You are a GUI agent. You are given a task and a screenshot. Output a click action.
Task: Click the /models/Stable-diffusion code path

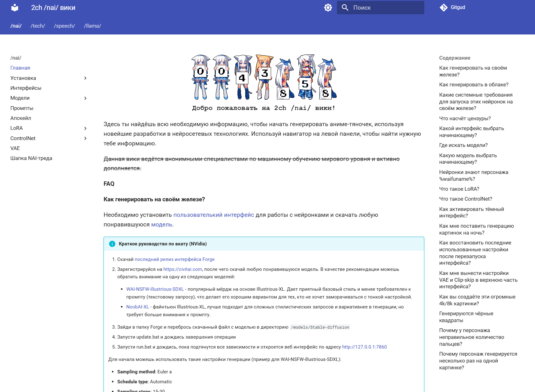(x=320, y=327)
